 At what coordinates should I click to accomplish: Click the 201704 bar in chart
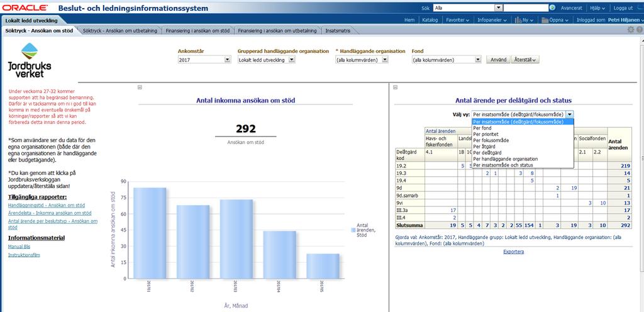coord(279,255)
